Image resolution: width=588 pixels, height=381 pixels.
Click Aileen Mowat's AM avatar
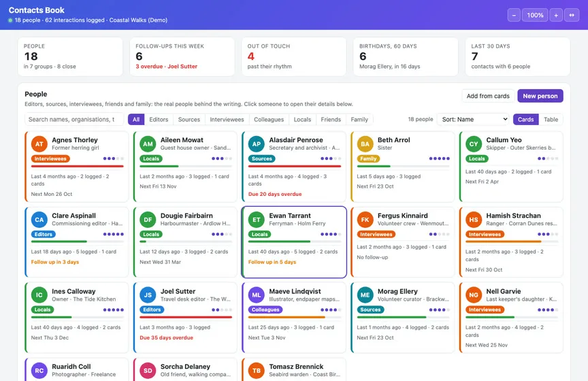point(148,144)
